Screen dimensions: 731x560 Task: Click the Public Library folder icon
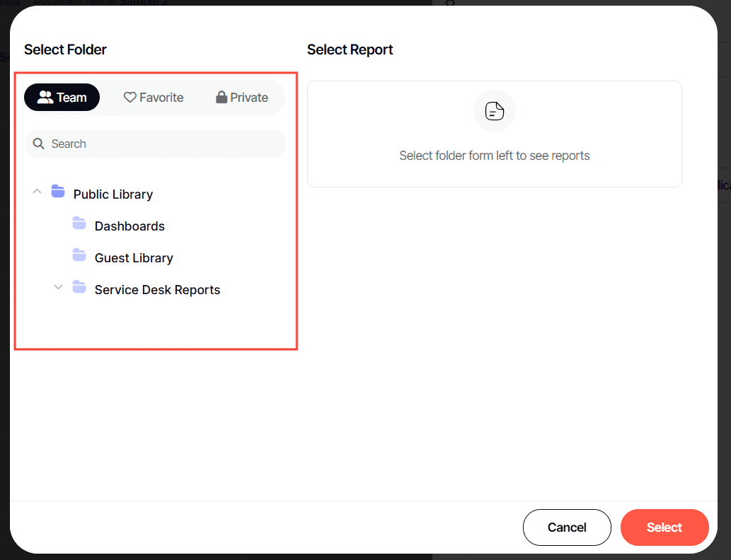tap(58, 192)
